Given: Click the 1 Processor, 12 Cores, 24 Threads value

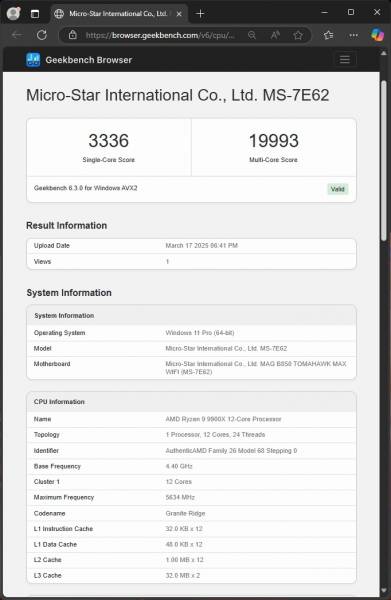Looking at the screenshot, I should [215, 435].
